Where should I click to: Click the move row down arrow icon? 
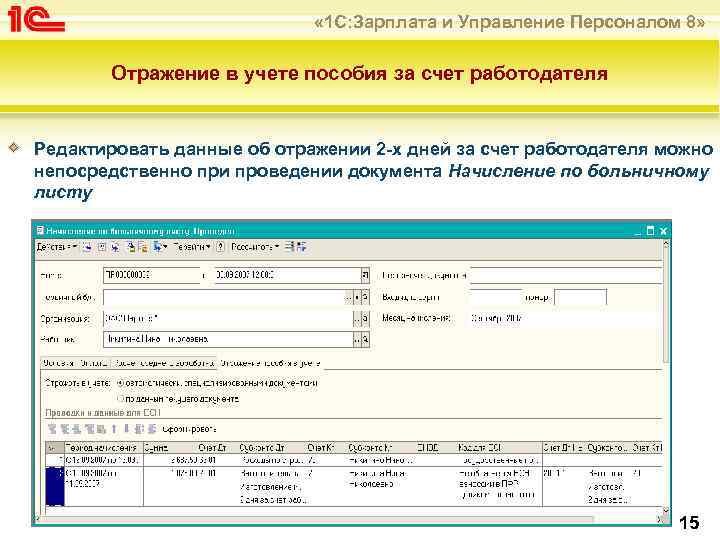(126, 429)
